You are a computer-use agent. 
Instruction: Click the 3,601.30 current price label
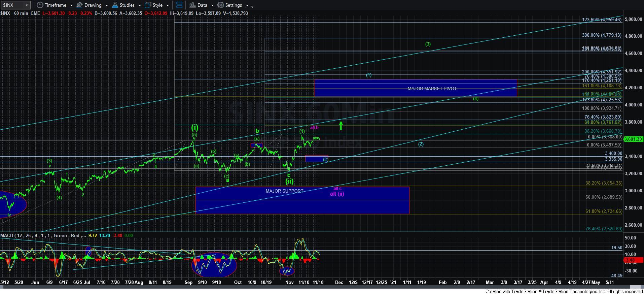(633, 139)
